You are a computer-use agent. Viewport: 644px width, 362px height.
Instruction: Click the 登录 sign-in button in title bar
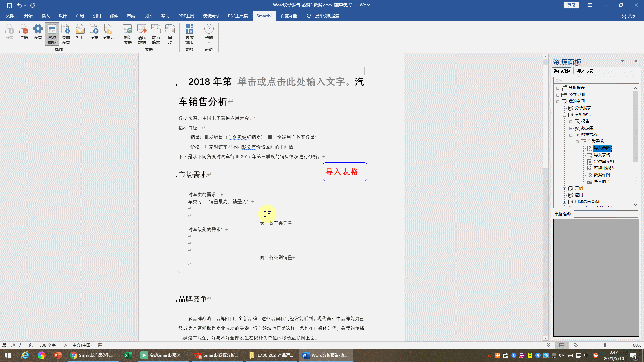(x=571, y=5)
